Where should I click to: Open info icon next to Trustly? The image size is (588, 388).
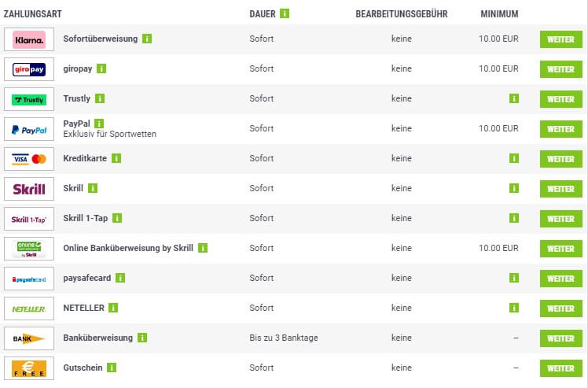tap(100, 98)
